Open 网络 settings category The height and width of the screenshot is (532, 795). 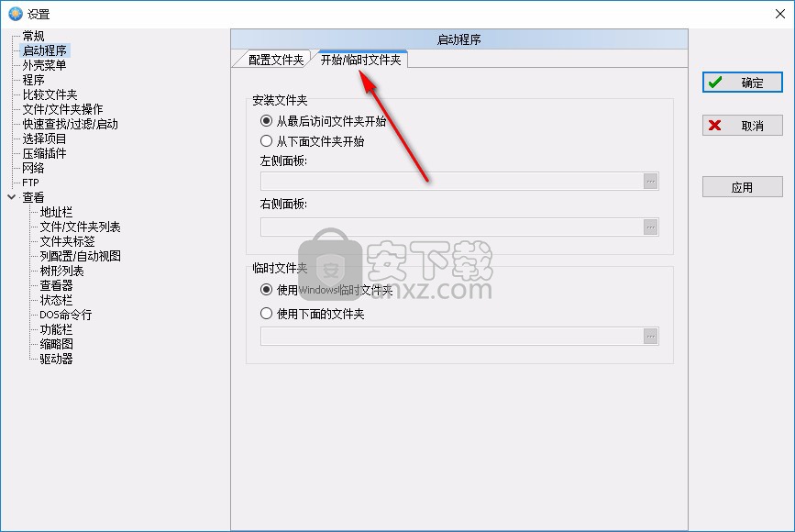(x=33, y=168)
